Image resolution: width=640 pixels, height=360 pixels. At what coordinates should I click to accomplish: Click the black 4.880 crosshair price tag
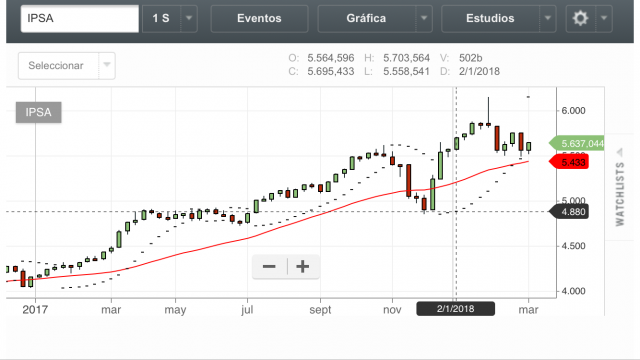[569, 212]
